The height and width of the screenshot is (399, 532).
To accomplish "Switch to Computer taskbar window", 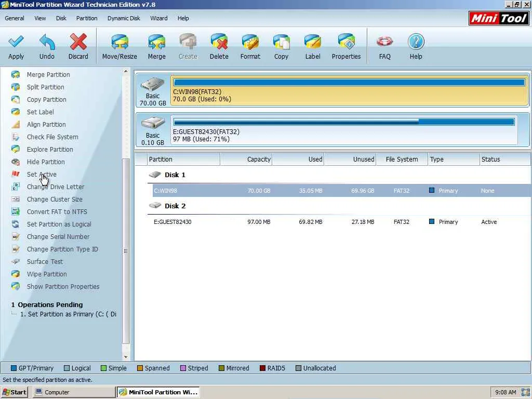I will tap(74, 392).
